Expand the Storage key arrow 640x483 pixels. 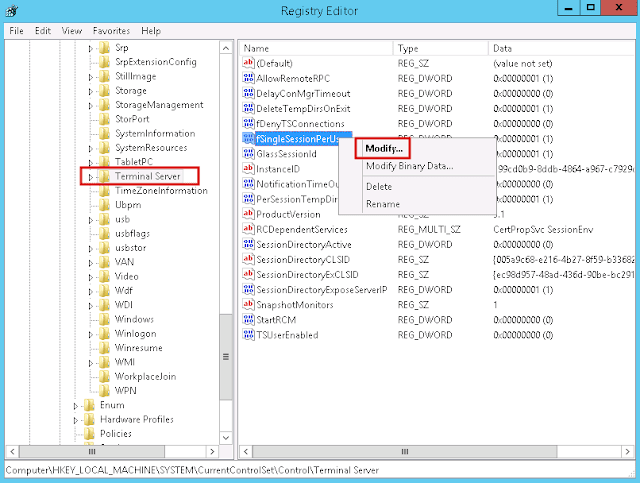coord(91,91)
